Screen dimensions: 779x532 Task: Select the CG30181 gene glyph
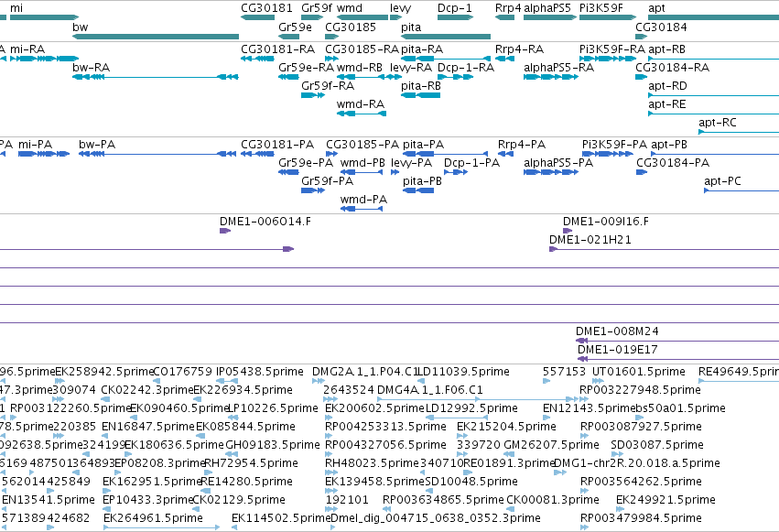(257, 17)
